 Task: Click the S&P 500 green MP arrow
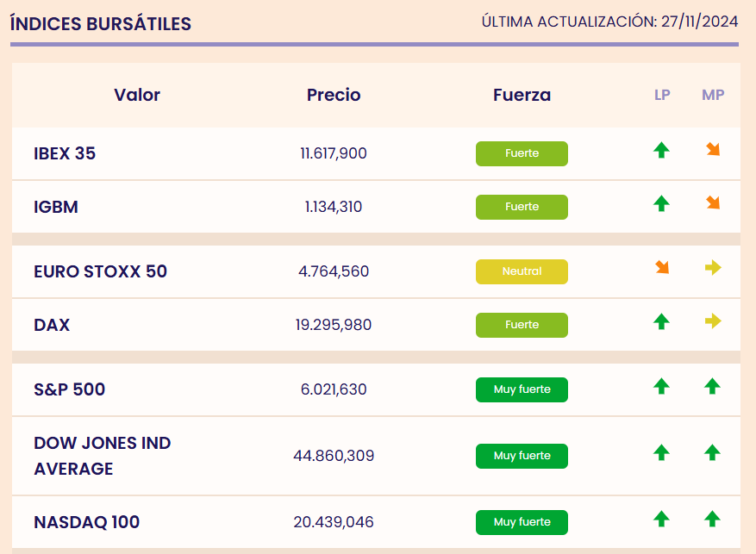(x=712, y=387)
